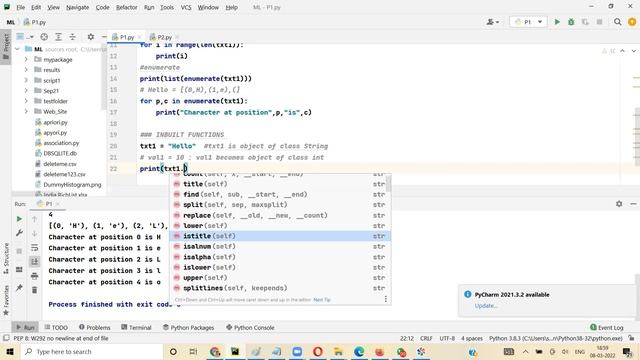Viewport: 640px width, 360px height.
Task: Open the Project side tool window tab
Action: 6,47
